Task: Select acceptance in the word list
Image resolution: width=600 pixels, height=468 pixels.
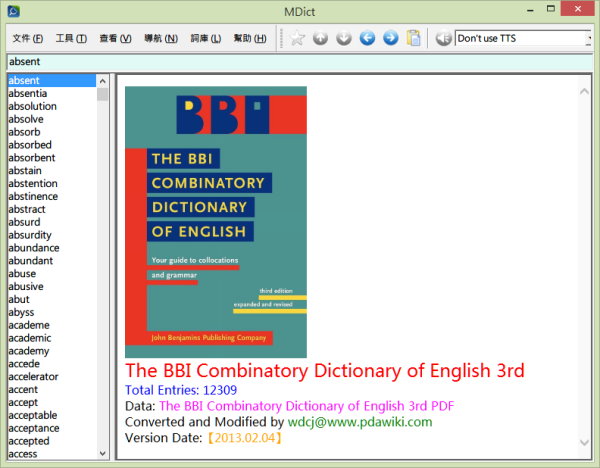Action: click(34, 428)
